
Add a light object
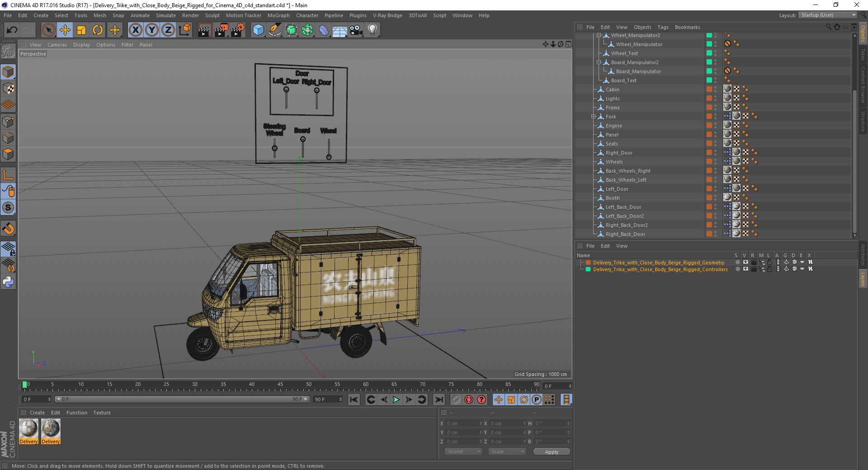tap(373, 30)
